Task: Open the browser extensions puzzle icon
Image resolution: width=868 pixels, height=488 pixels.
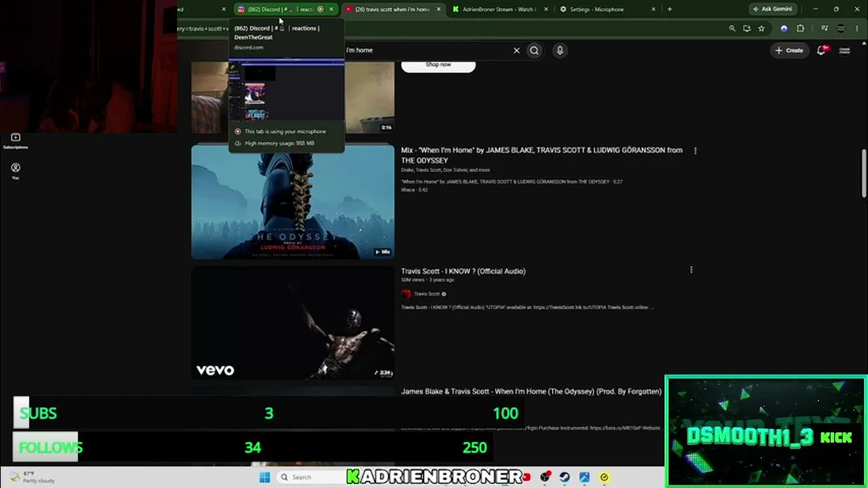Action: click(x=800, y=28)
